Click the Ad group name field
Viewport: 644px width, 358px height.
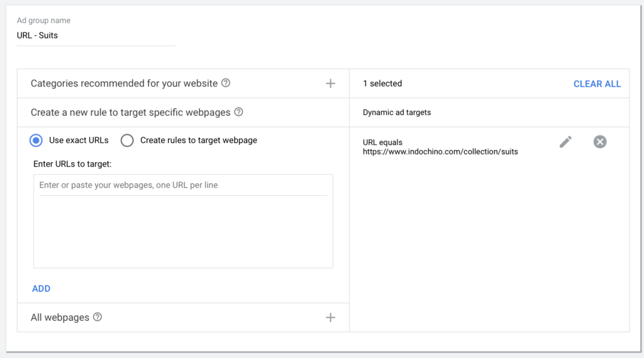pos(96,35)
